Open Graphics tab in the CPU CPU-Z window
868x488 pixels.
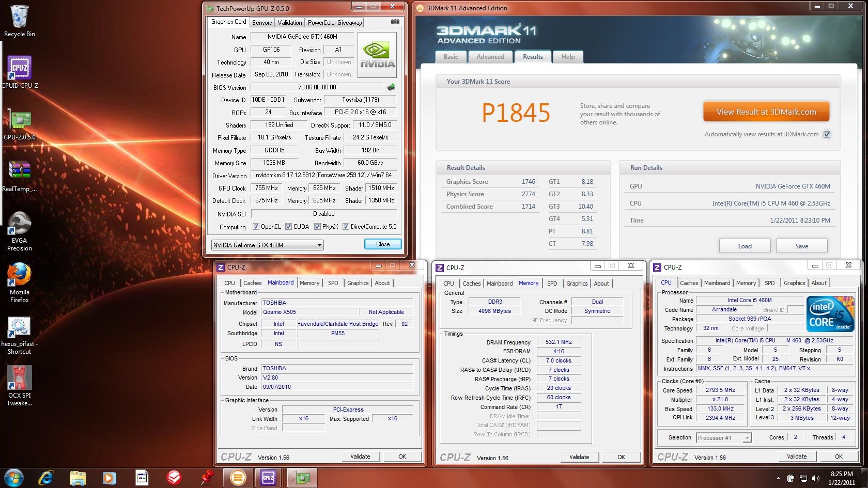point(795,283)
